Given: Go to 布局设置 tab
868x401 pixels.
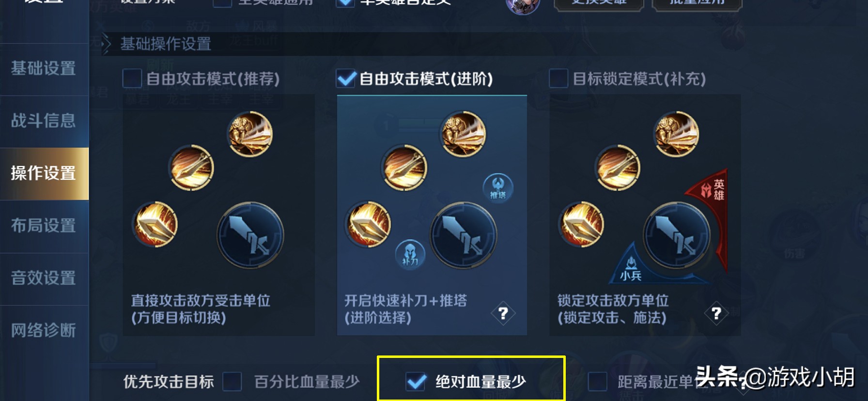Looking at the screenshot, I should point(44,226).
